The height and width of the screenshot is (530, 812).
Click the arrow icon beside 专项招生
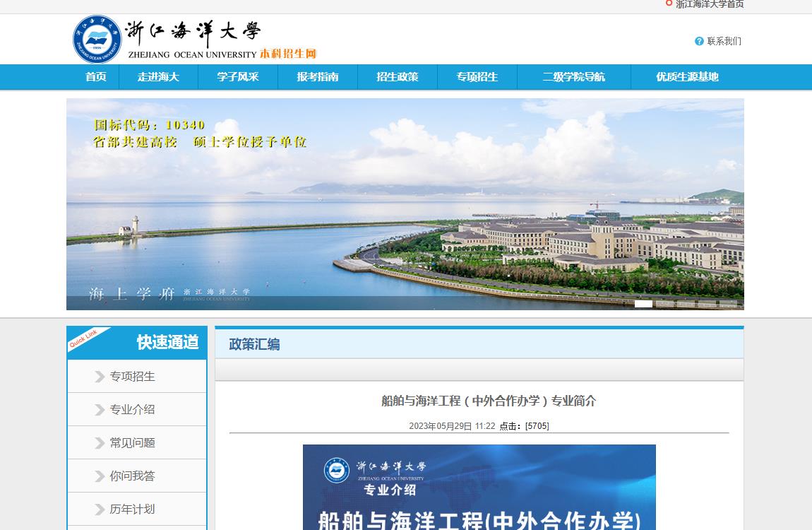[x=100, y=377]
